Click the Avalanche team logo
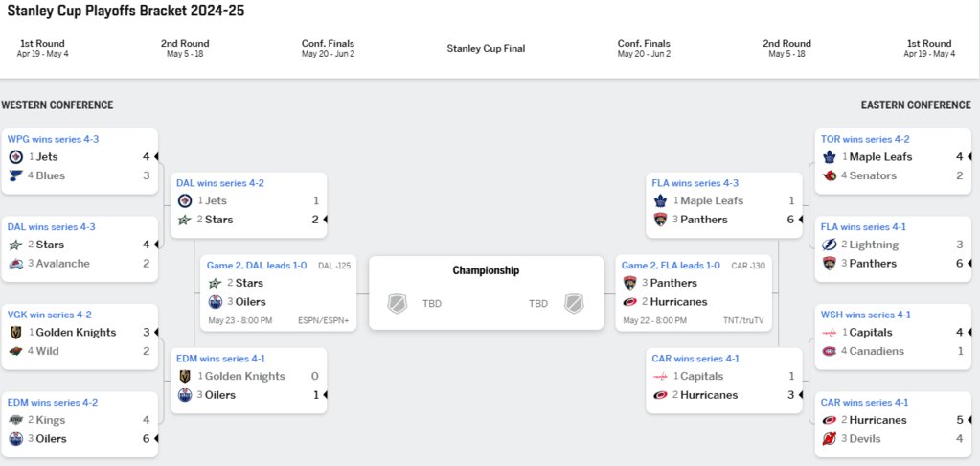980x466 pixels. tap(15, 264)
